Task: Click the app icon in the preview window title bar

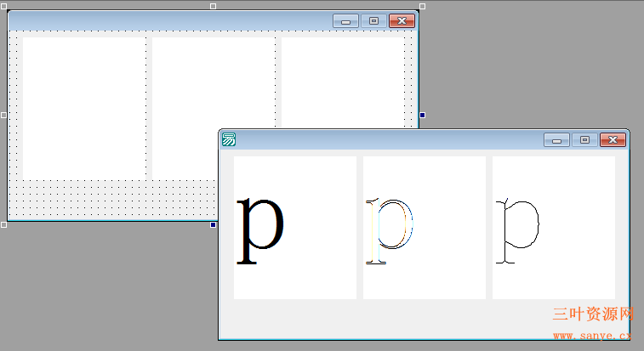Action: (x=228, y=139)
